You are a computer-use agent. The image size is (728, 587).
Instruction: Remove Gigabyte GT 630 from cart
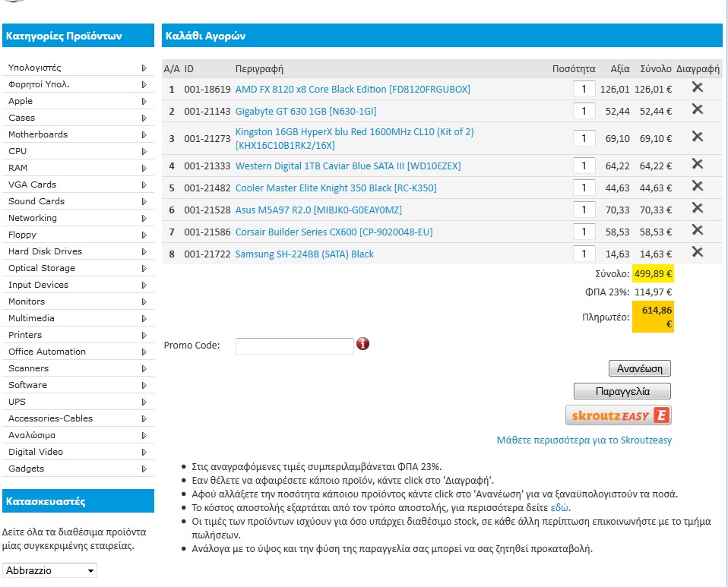coord(697,110)
